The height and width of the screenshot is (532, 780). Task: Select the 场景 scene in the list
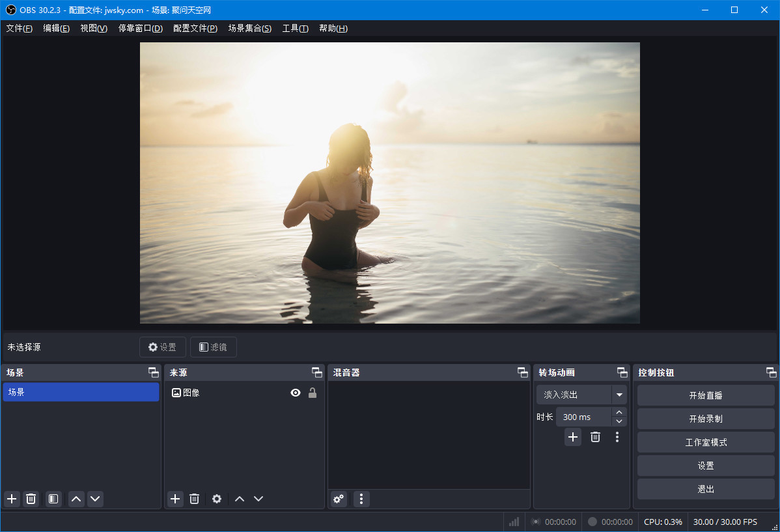click(x=81, y=392)
